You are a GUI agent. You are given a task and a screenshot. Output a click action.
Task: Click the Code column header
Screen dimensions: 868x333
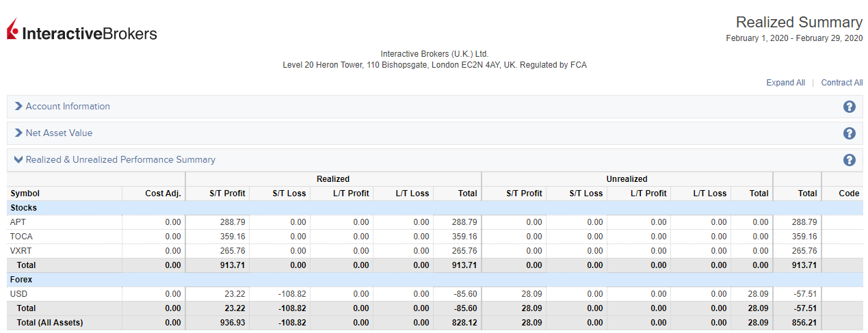click(x=848, y=194)
